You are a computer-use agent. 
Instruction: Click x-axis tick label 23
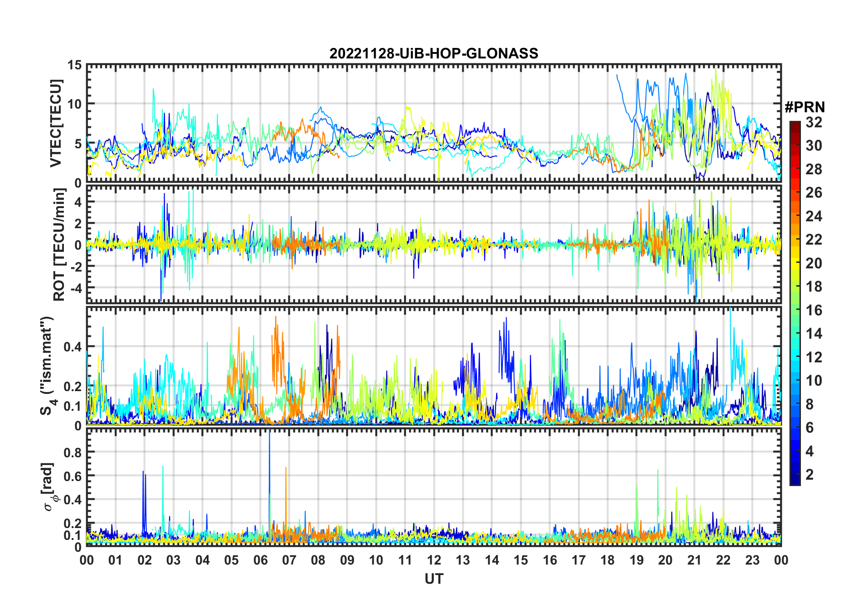click(x=752, y=560)
